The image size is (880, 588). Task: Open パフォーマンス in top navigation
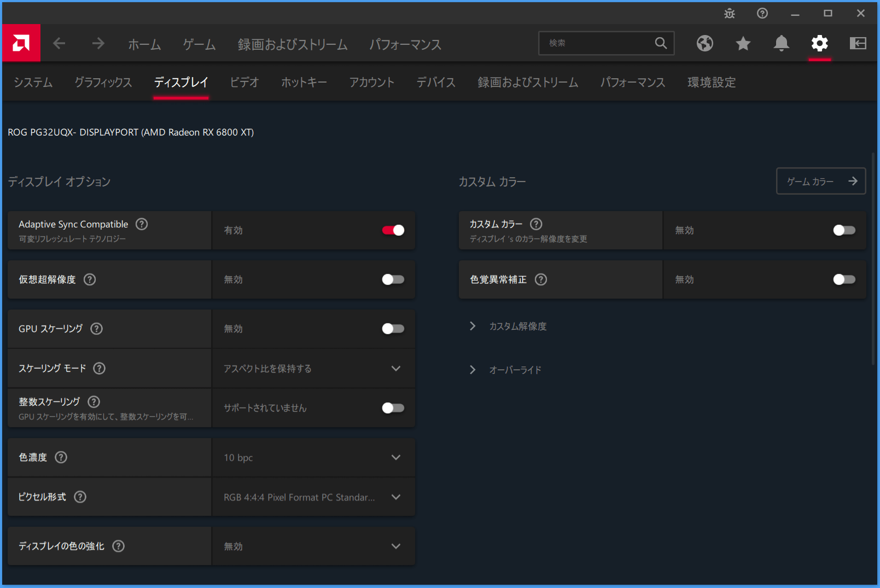click(x=405, y=44)
